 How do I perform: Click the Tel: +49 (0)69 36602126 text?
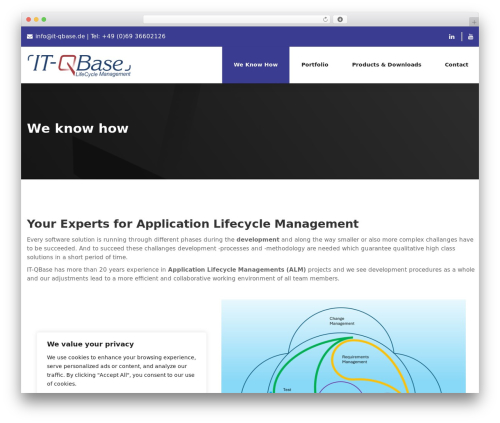[x=128, y=36]
